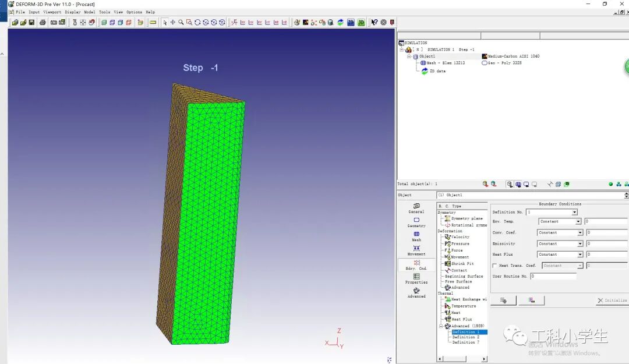Open the Properties object page

[x=416, y=279]
